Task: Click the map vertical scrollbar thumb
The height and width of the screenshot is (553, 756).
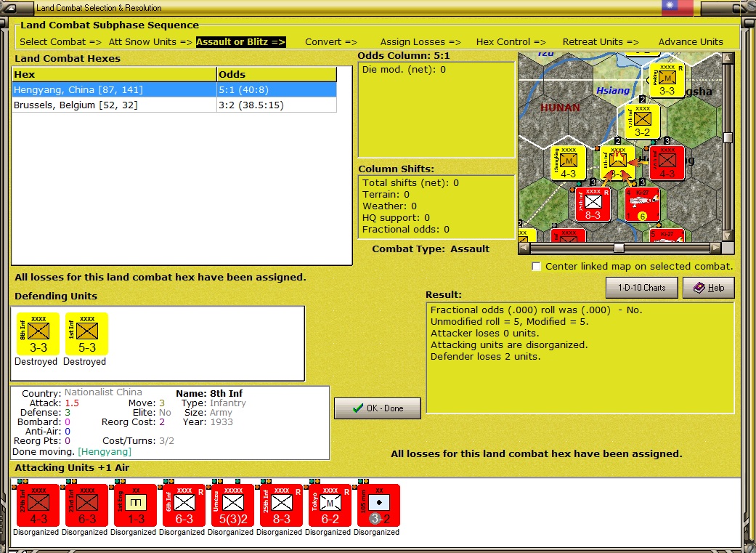Action: (728, 137)
